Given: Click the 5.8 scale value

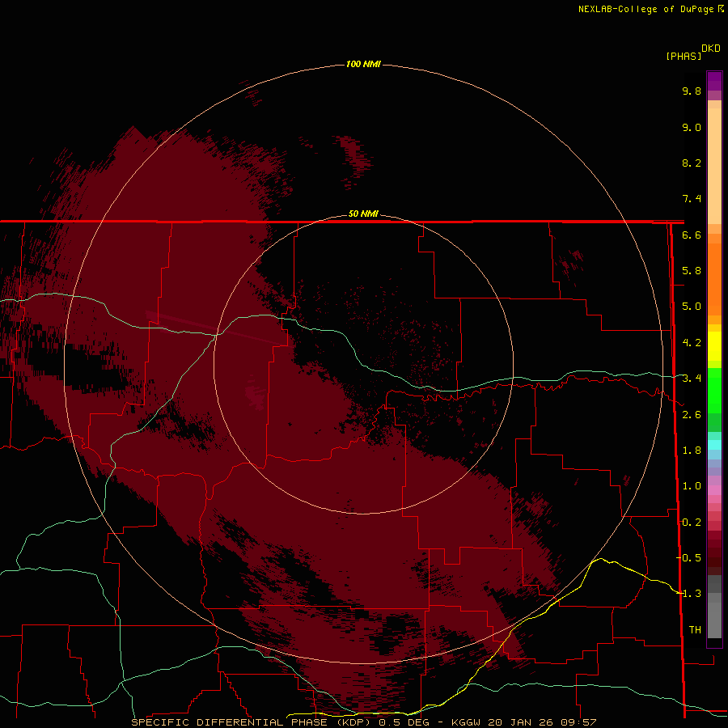Looking at the screenshot, I should click(x=692, y=271).
